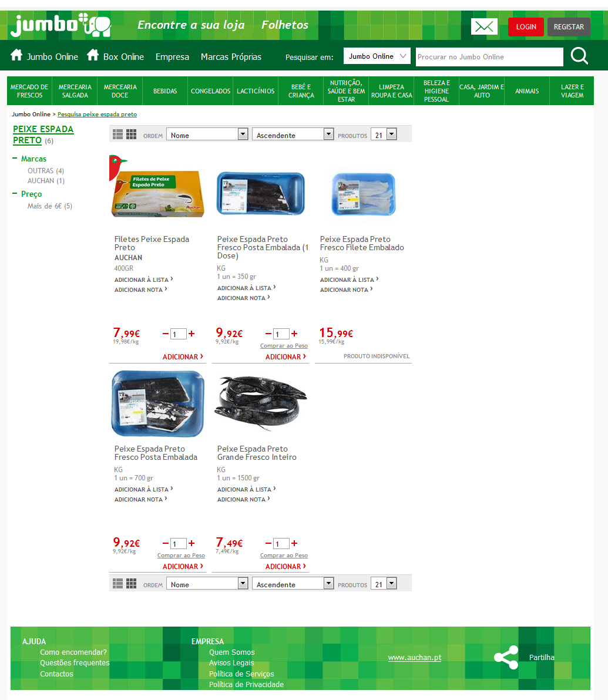Image resolution: width=608 pixels, height=700 pixels.
Task: Open the top Nome order dropdown
Action: (207, 134)
